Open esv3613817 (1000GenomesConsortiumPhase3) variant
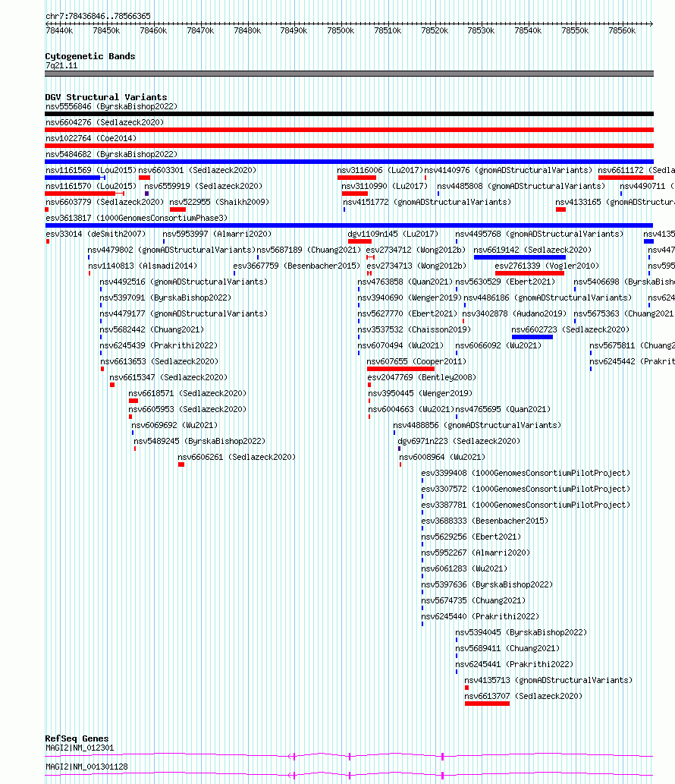This screenshot has height=784, width=675. [x=137, y=218]
